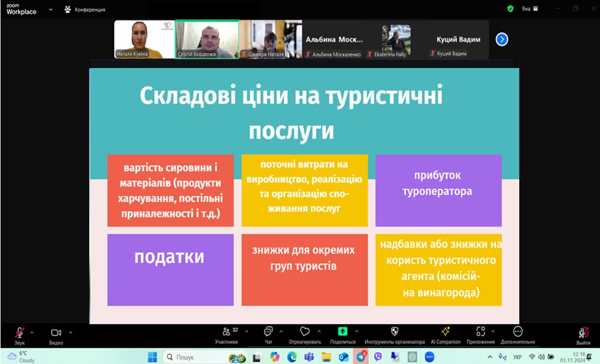This screenshot has width=600, height=364.
Task: Open the Вид view layout menu
Action: pos(530,8)
